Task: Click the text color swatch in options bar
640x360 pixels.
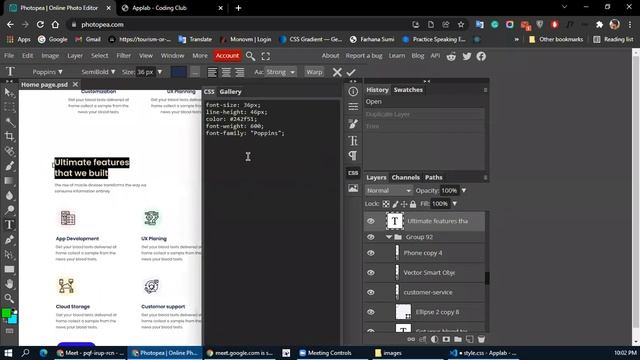Action: coord(179,72)
